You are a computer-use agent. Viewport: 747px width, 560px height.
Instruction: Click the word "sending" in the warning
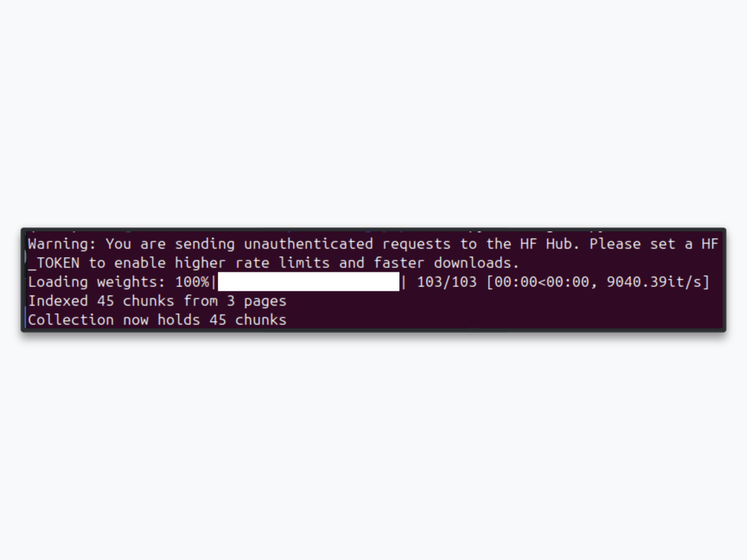(205, 245)
